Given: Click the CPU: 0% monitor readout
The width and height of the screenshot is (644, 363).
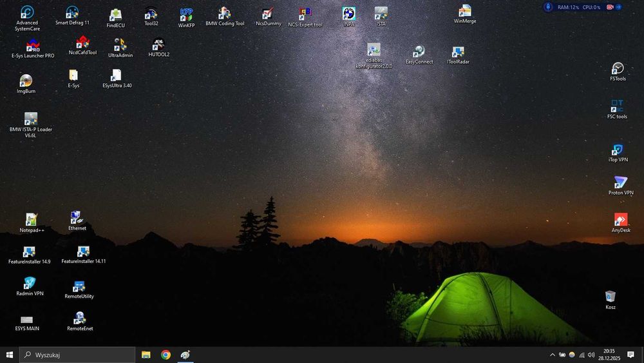Looking at the screenshot, I should pyautogui.click(x=591, y=7).
